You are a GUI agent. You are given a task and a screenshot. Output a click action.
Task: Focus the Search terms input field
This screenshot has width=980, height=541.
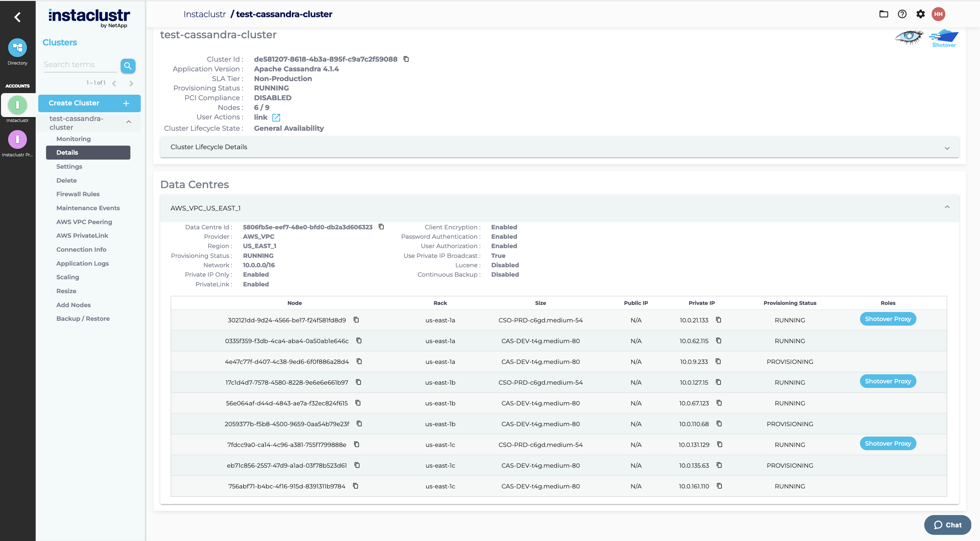coord(80,65)
